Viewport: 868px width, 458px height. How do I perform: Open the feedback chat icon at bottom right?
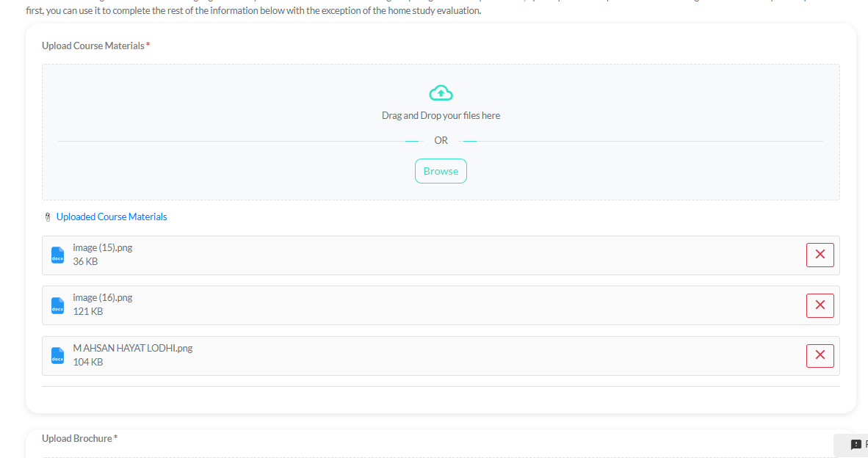(856, 445)
